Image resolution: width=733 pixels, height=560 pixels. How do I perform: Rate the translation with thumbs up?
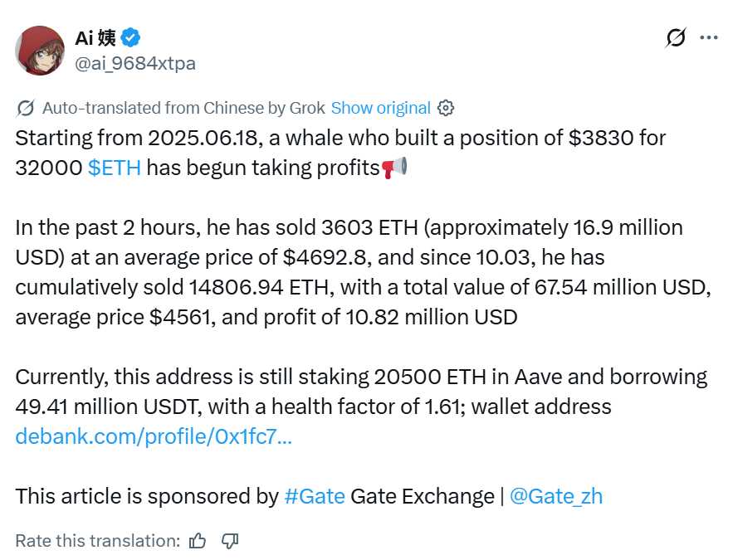point(198,541)
